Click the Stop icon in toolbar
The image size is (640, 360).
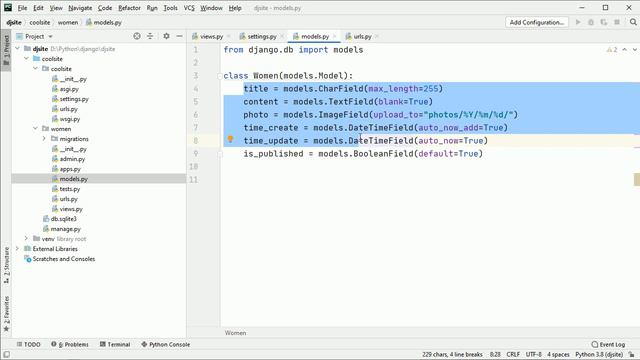617,22
